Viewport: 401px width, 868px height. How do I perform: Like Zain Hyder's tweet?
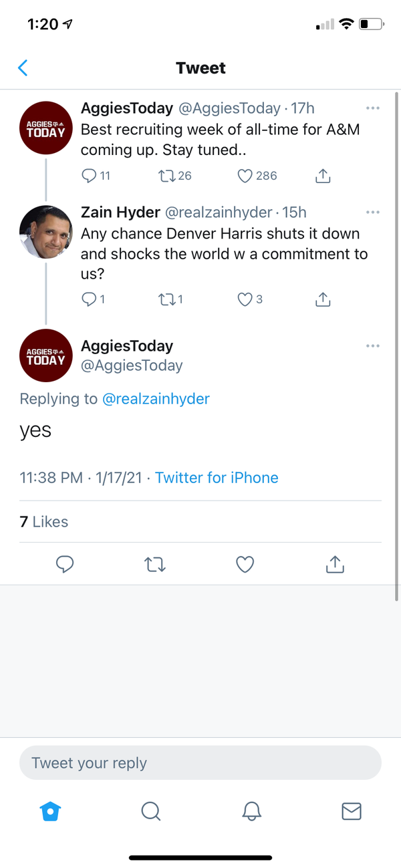point(245,299)
